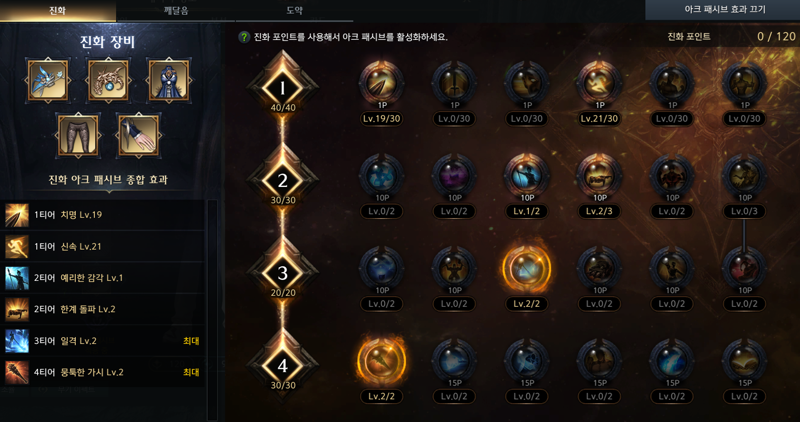
Task: Click the shoulder armor equipment icon
Action: tap(108, 80)
